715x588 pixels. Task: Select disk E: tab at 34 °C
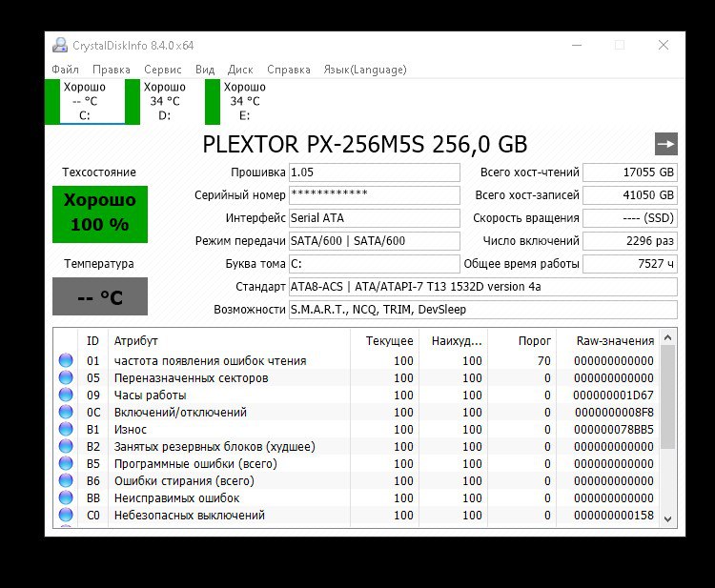[245, 101]
